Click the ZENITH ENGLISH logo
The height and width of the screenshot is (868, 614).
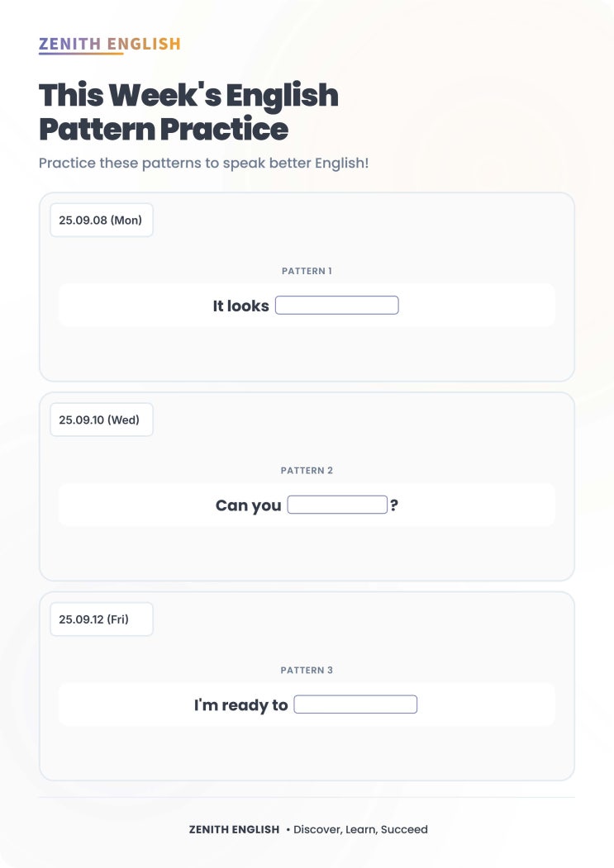tap(110, 44)
